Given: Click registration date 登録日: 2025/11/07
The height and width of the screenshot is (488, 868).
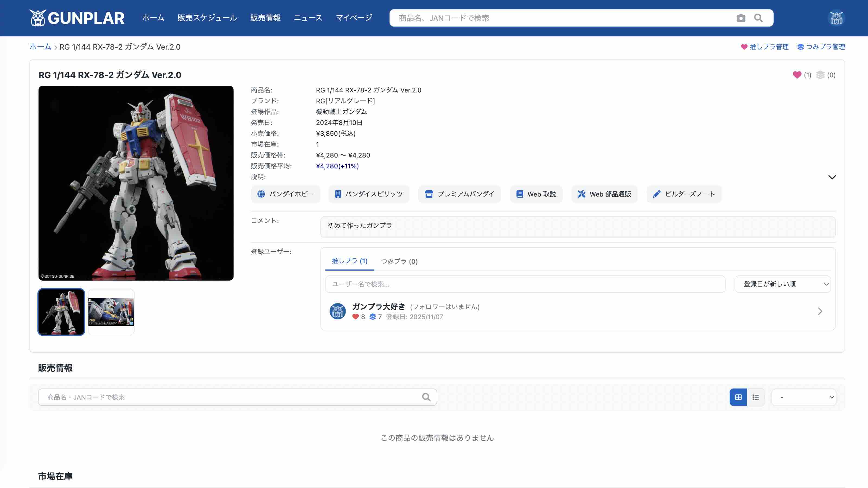Looking at the screenshot, I should pyautogui.click(x=414, y=317).
